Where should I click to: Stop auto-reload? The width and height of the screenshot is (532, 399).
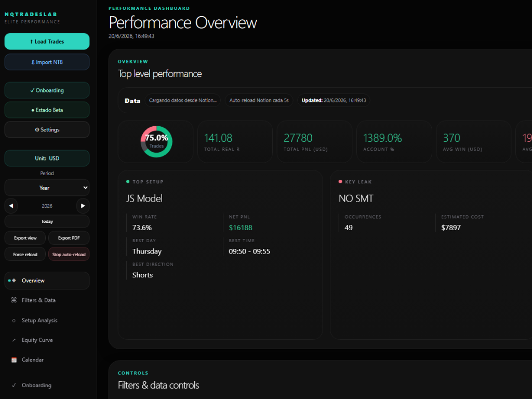[x=69, y=255]
